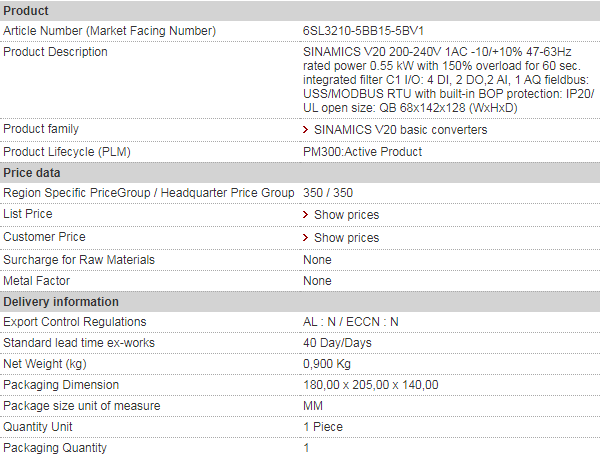Show prices for List Price
This screenshot has width=601, height=456.
click(346, 215)
